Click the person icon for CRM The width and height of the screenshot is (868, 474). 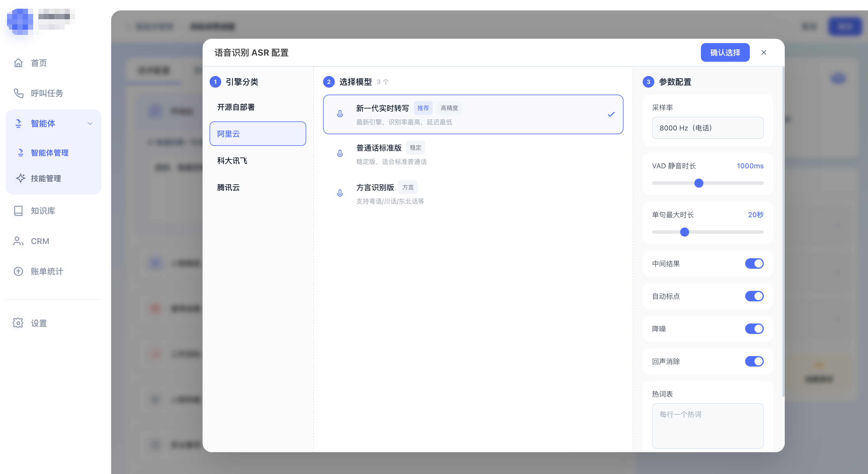[18, 241]
